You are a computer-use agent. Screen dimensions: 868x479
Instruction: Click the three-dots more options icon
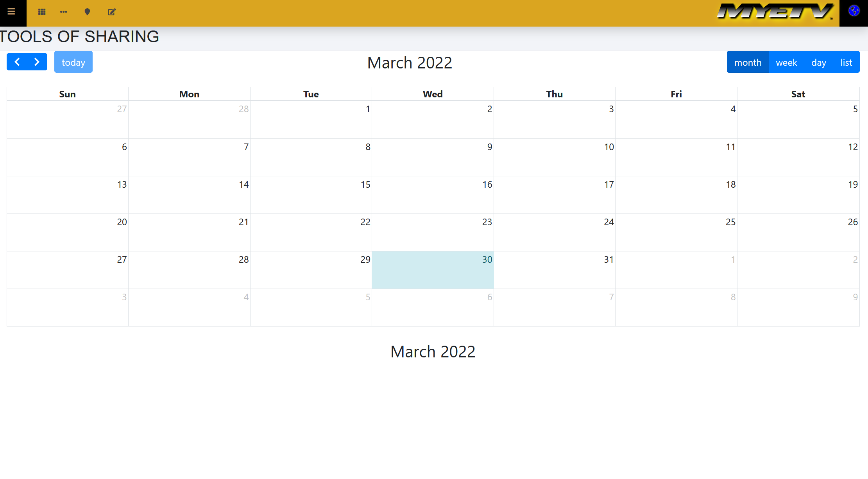tap(64, 12)
